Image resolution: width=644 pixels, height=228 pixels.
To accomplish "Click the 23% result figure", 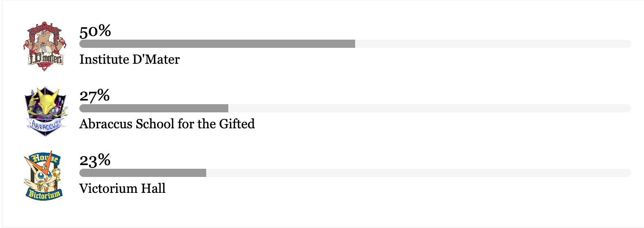I will (95, 160).
